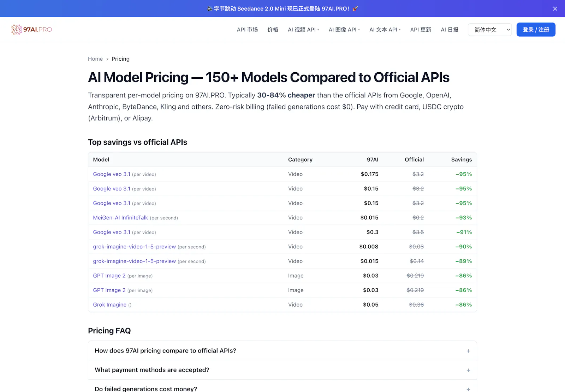Expand the 'What payment methods are accepted?' FAQ

coord(282,370)
